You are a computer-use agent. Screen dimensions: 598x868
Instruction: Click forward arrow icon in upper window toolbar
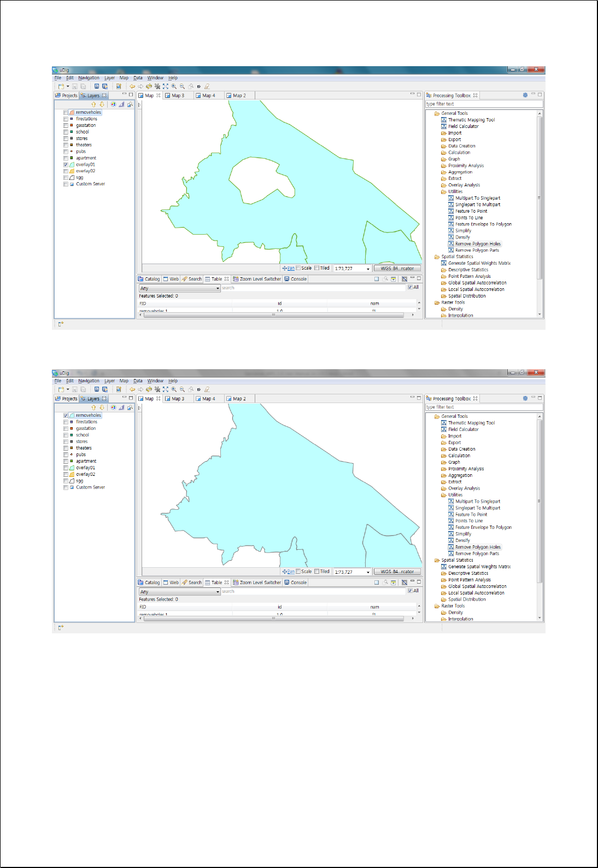pos(140,86)
